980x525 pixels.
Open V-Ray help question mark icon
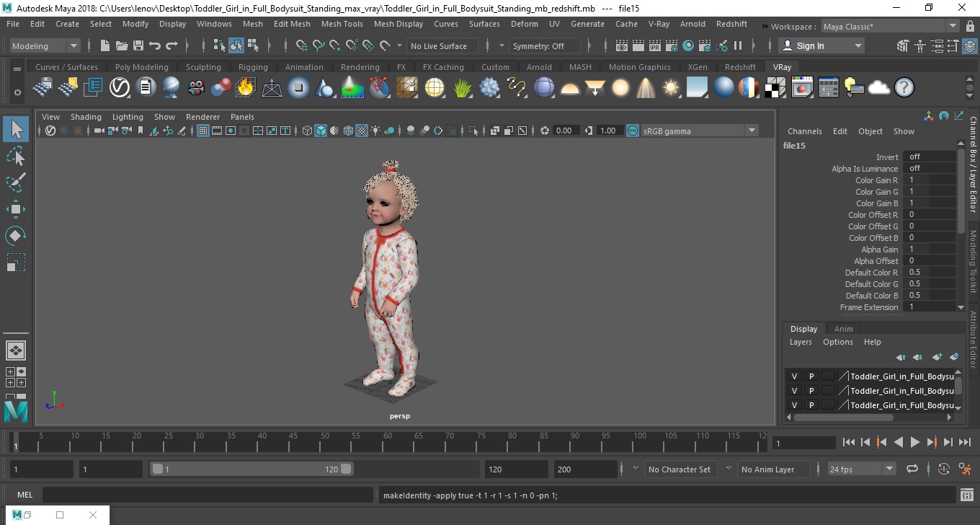904,88
